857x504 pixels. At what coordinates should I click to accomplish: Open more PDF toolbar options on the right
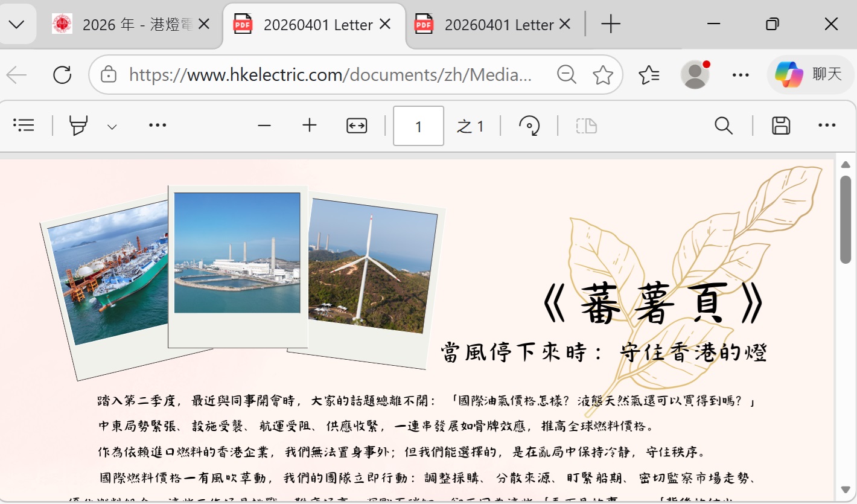(827, 126)
